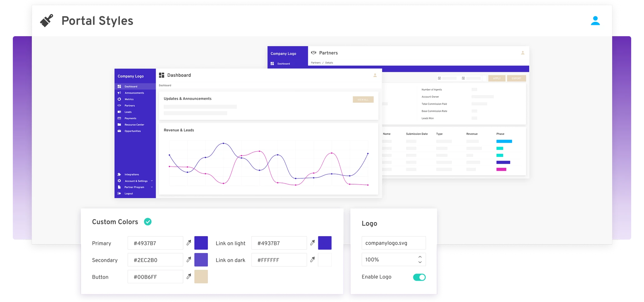This screenshot has height=302, width=644.
Task: Expand the Account & Settings chevron
Action: coord(152,181)
